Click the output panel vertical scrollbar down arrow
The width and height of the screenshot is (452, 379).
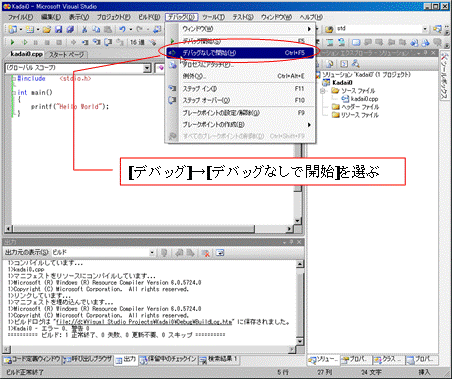300,342
